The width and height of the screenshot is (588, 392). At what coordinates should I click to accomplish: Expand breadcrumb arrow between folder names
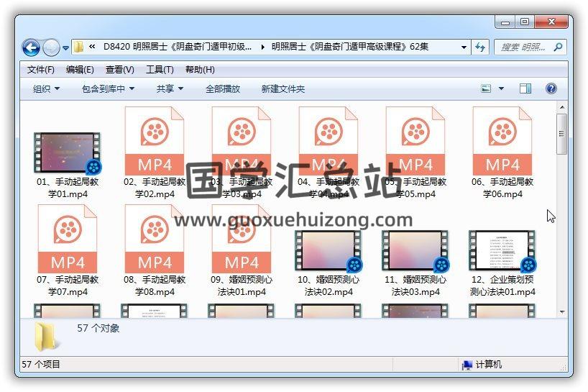262,47
